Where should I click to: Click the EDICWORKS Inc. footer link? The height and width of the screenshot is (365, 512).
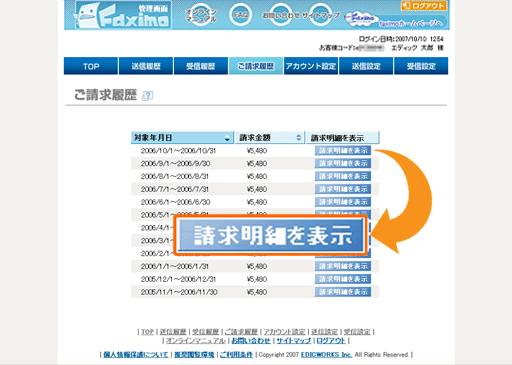coord(326,355)
